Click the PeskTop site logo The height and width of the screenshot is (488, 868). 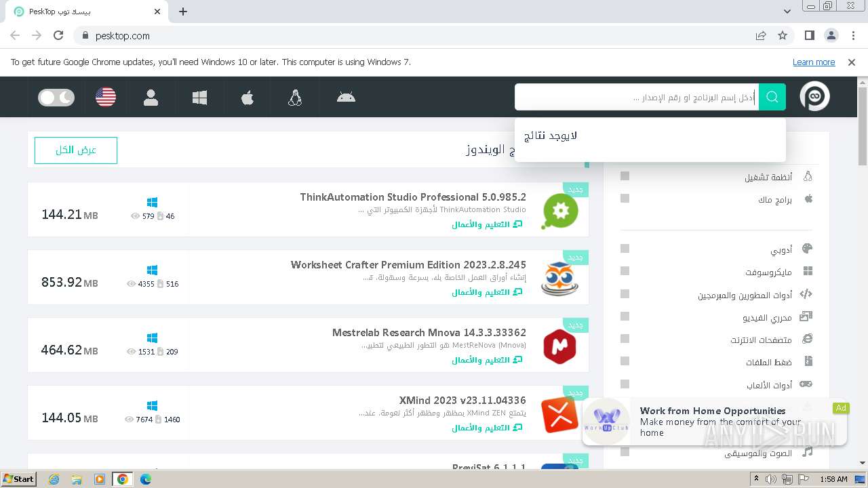(814, 97)
